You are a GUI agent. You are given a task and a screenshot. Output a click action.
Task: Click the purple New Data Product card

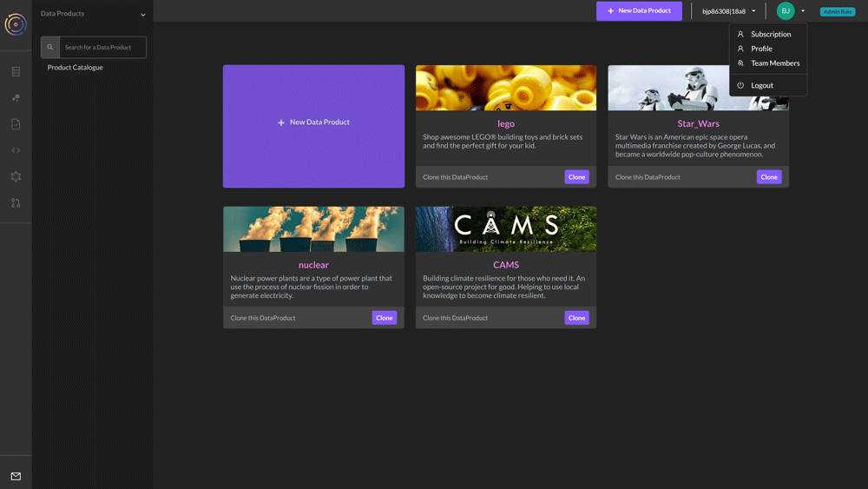pyautogui.click(x=314, y=126)
